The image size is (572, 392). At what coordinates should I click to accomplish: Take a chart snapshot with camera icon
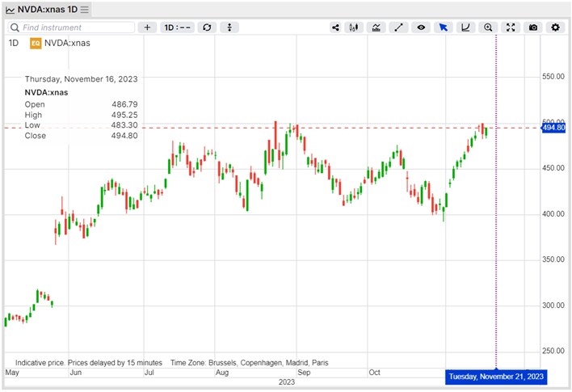533,27
